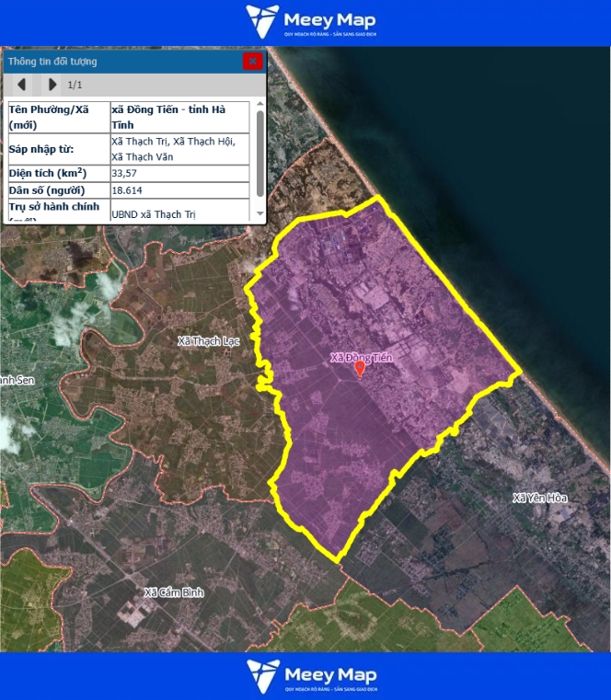Click the Meey Map logo in footer
This screenshot has width=611, height=700.
pos(310,676)
